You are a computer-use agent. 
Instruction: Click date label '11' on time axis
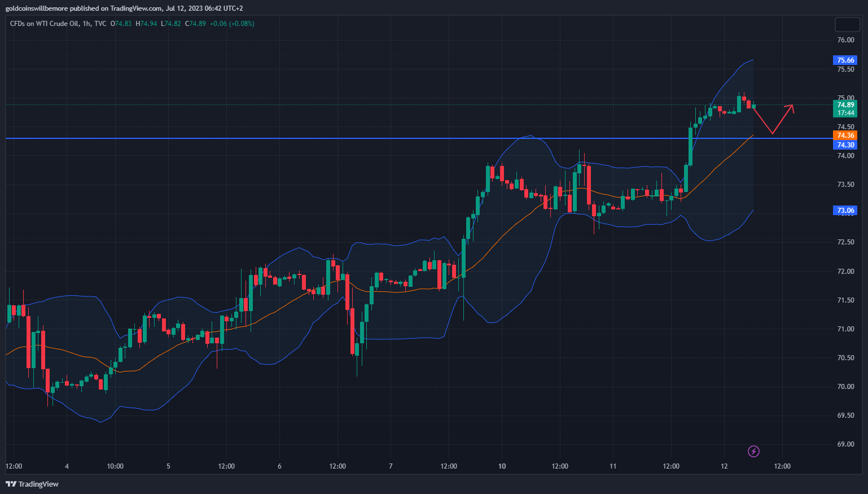pos(613,466)
